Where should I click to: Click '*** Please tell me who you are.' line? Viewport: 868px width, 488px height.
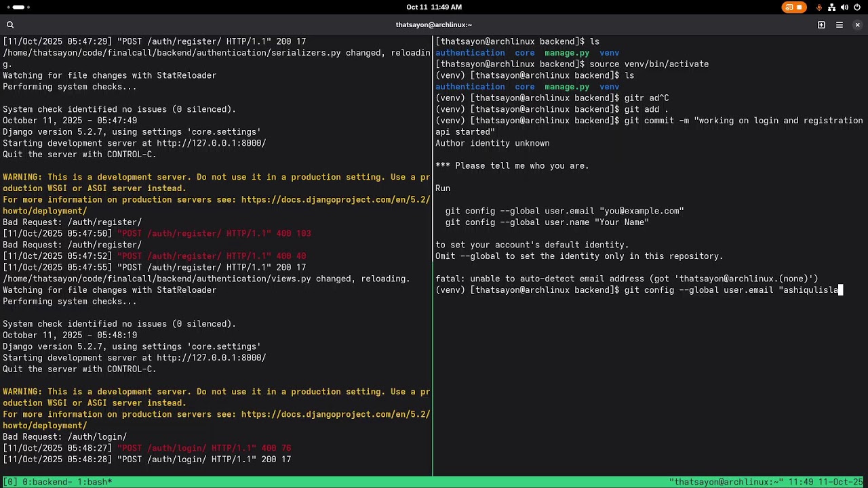point(512,166)
